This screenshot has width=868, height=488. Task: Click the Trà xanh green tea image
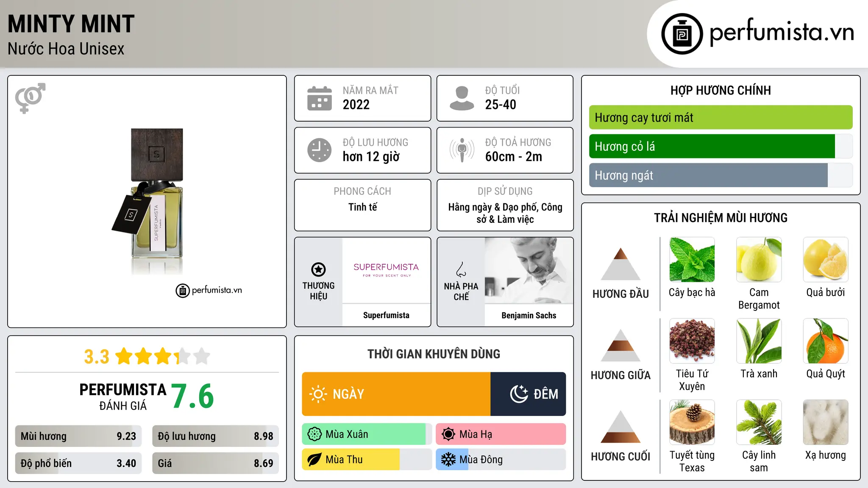(759, 341)
